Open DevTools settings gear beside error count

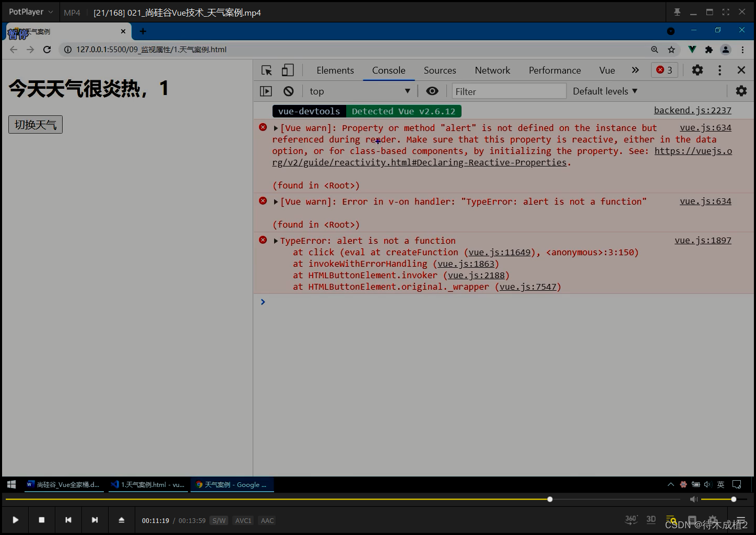pyautogui.click(x=698, y=70)
